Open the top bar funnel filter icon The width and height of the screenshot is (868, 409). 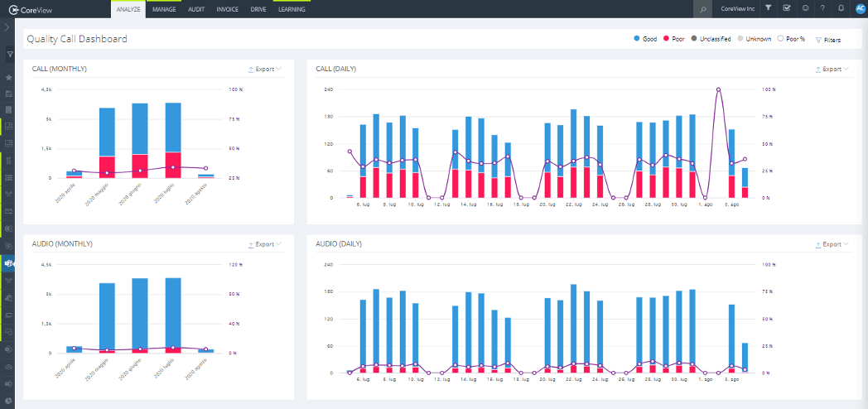click(x=768, y=8)
